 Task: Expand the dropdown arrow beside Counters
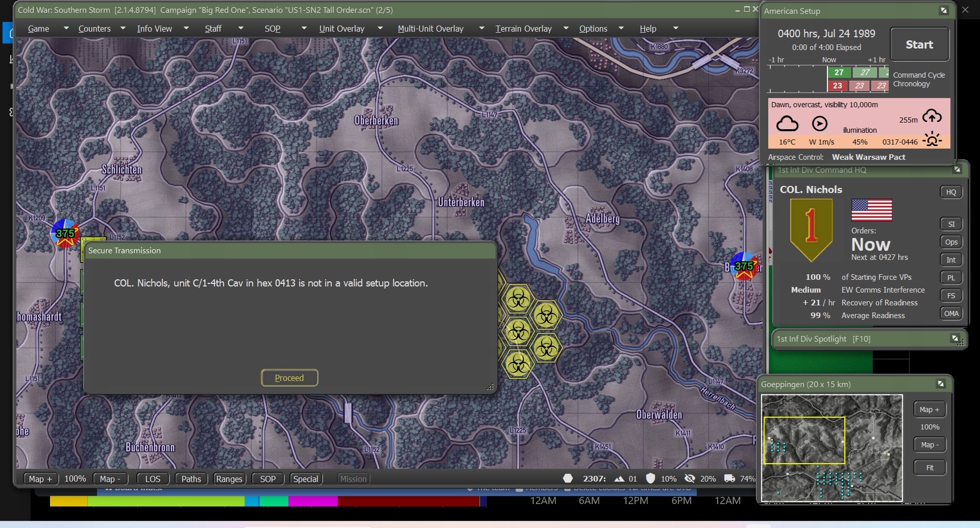coord(122,28)
